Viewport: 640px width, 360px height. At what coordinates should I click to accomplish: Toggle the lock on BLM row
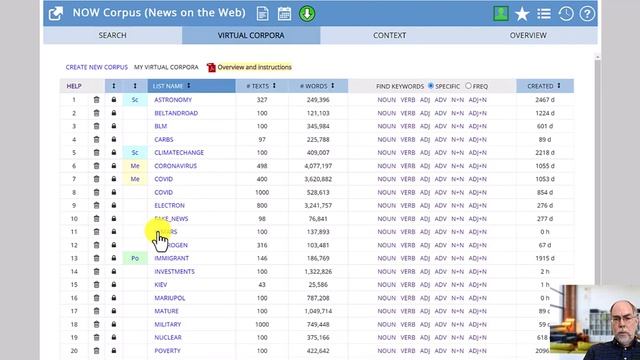tap(114, 126)
